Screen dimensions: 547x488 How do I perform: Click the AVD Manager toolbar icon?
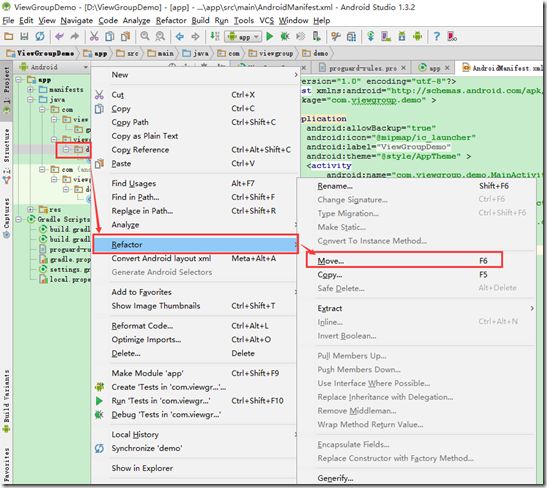click(386, 36)
